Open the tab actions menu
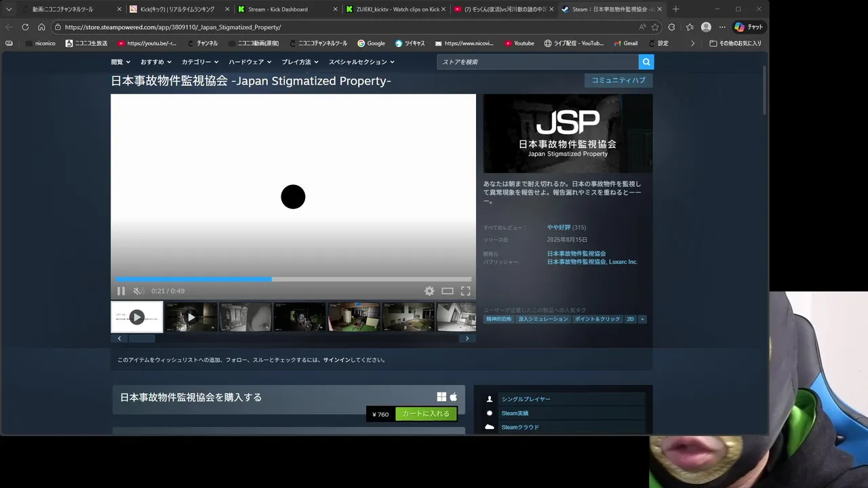This screenshot has height=488, width=868. tap(9, 9)
